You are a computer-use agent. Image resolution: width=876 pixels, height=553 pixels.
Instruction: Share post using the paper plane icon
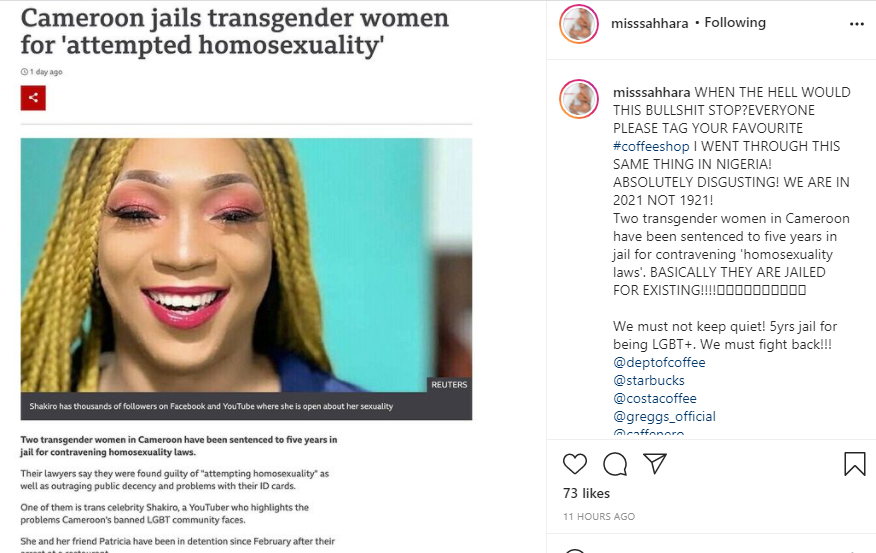655,463
